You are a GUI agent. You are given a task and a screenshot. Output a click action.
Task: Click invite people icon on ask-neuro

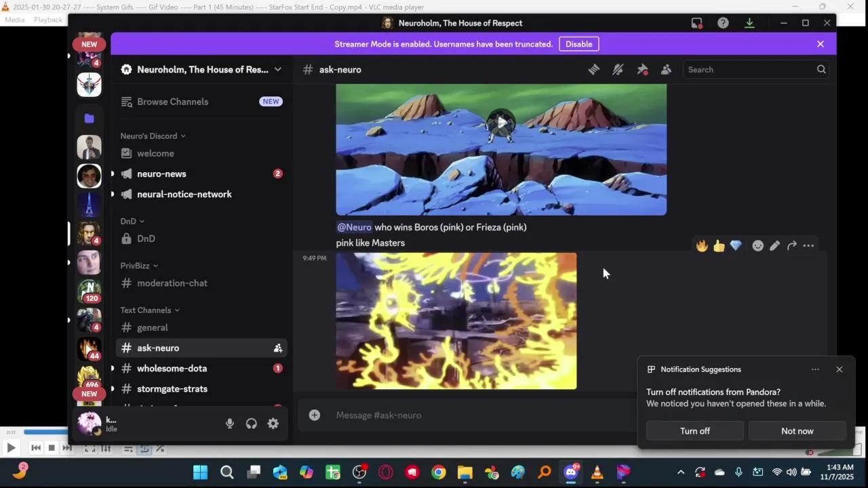(x=277, y=348)
